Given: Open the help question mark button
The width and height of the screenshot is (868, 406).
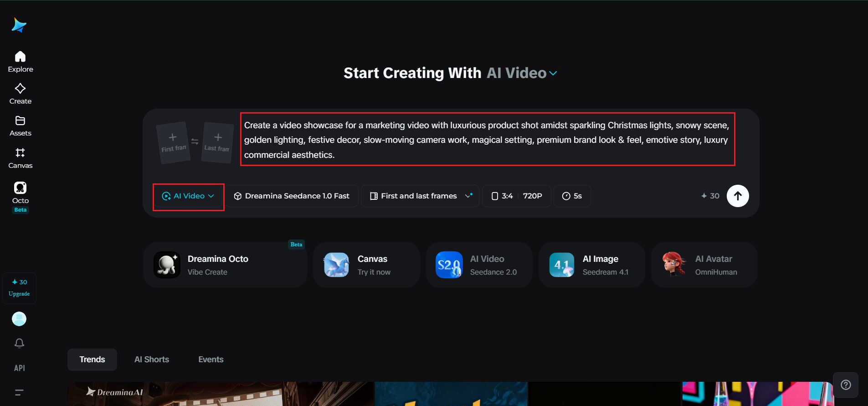Looking at the screenshot, I should [846, 385].
